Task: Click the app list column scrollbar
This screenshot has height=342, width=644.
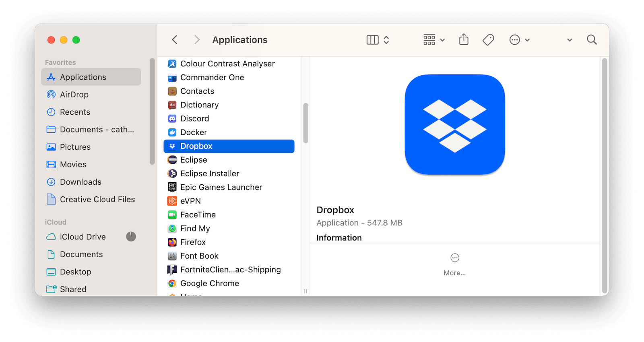Action: click(306, 123)
